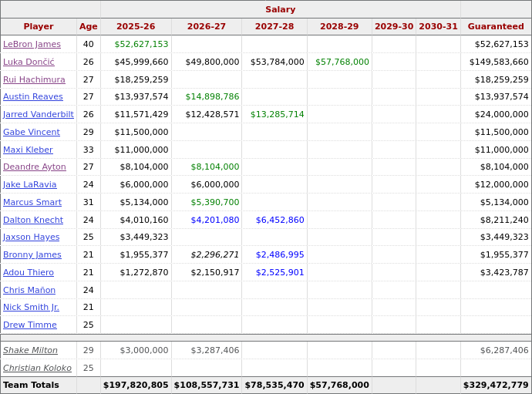Image resolution: width=532 pixels, height=394 pixels.
Task: Open Gabe Vincent player page
Action: pos(32,132)
